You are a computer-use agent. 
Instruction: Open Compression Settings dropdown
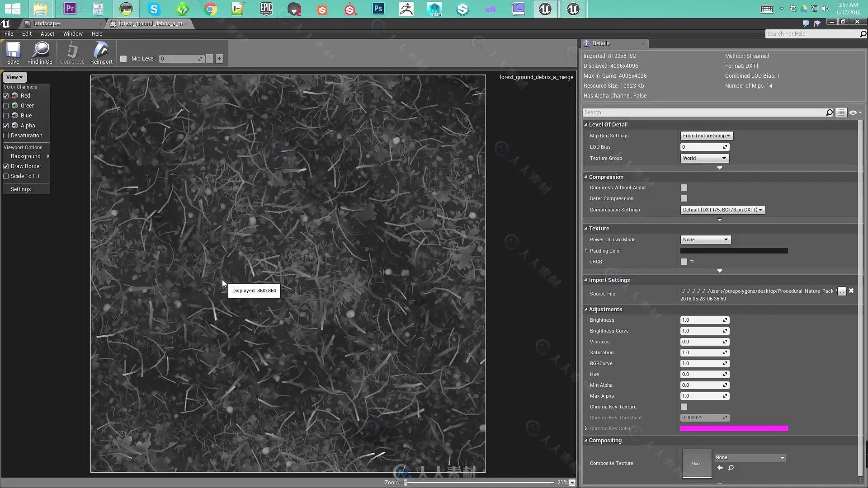[722, 210]
